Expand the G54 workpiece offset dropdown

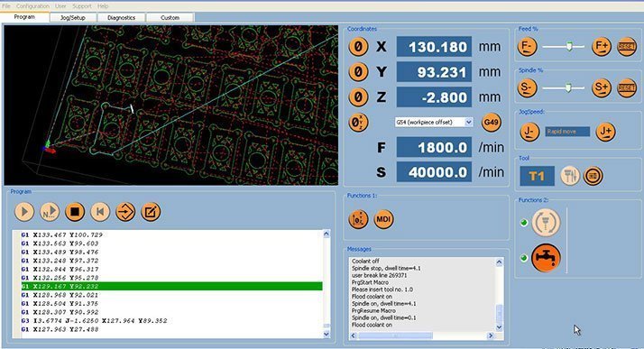469,123
